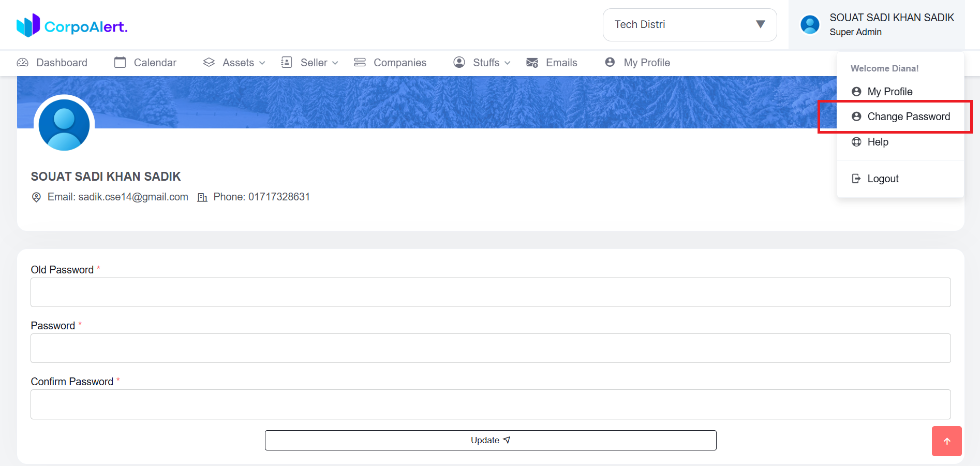
Task: Click the Companies icon in navbar
Action: coord(360,62)
